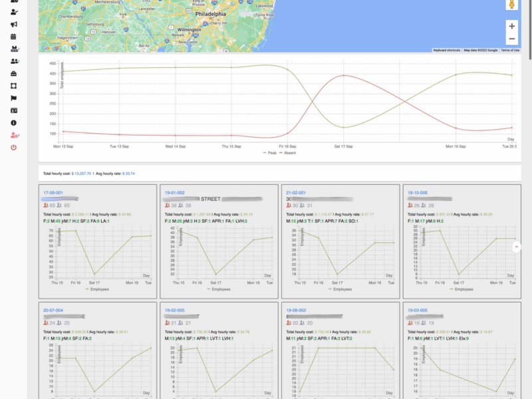Click the Mon 12 Sep axis label
Viewport: 532px width, 399px height.
coord(63,146)
